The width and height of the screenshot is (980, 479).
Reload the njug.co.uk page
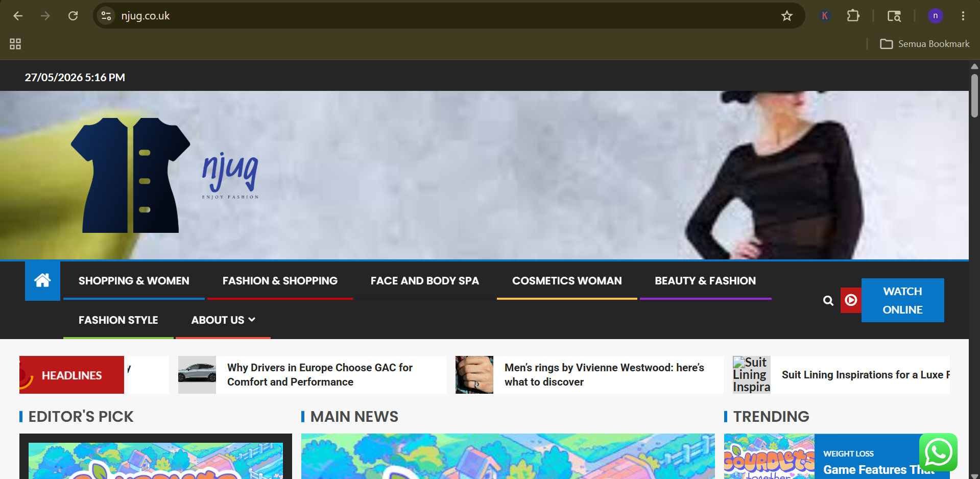(73, 16)
